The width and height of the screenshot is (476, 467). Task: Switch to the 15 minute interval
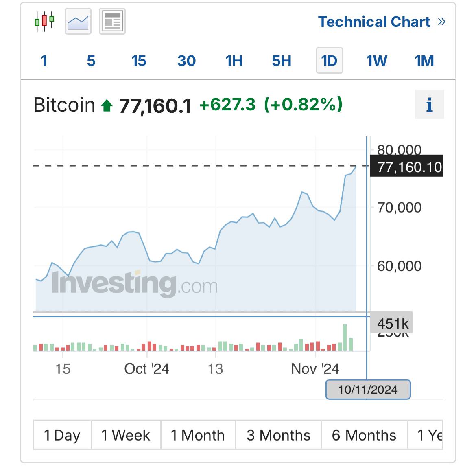click(139, 61)
